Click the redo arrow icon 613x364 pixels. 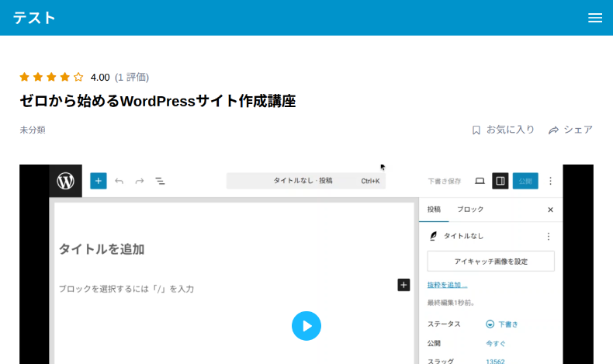[140, 181]
